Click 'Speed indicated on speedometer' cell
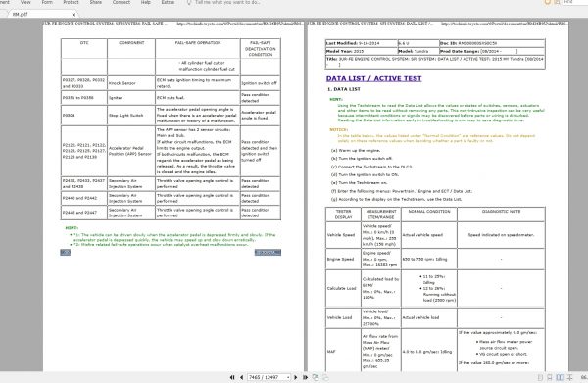This screenshot has height=383, width=588. tap(501, 235)
